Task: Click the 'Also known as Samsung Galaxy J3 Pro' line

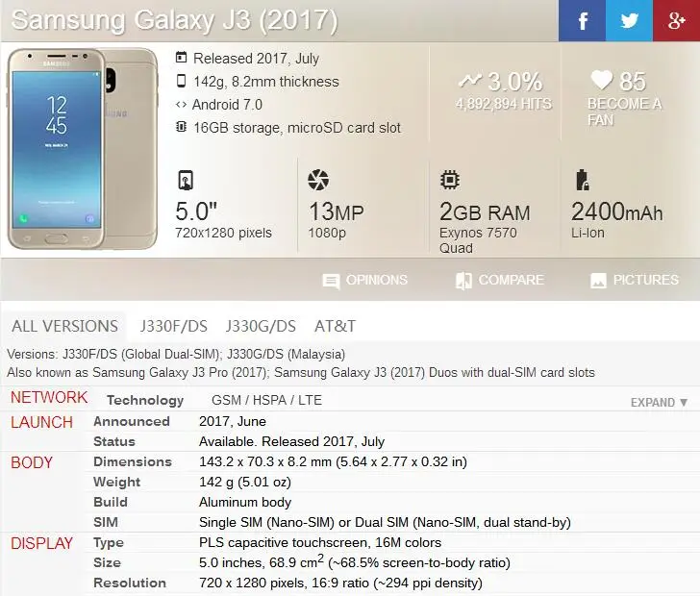Action: pyautogui.click(x=301, y=373)
